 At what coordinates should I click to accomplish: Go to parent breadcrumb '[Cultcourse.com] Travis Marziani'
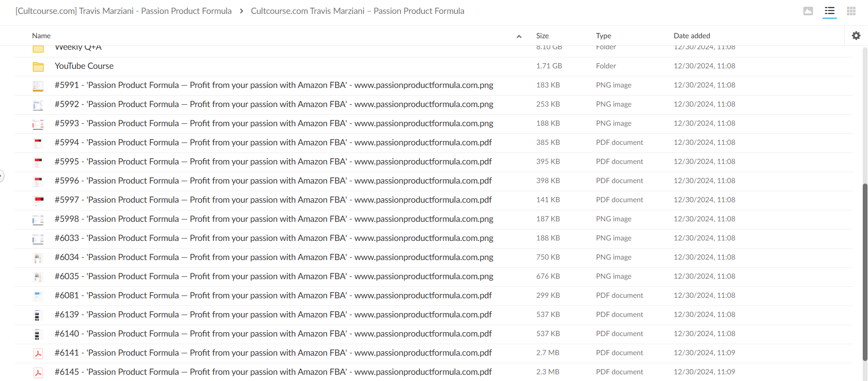(123, 11)
